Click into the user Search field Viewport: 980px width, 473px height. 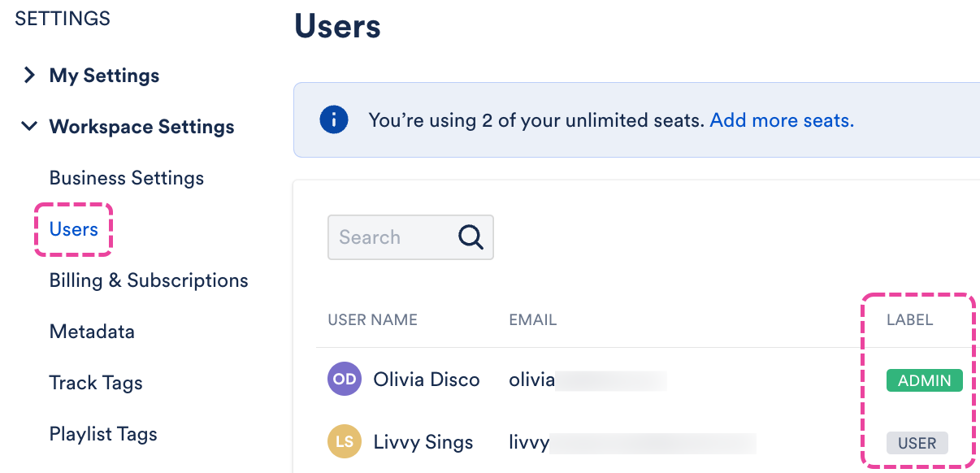click(390, 237)
